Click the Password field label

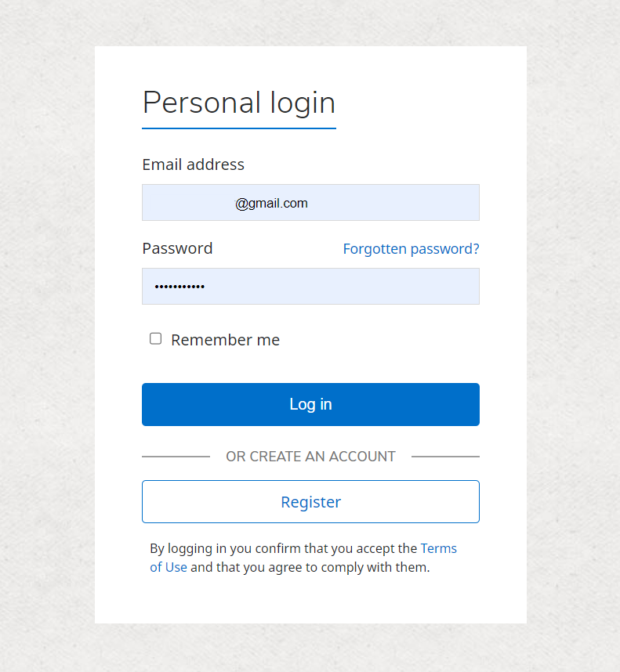177,248
